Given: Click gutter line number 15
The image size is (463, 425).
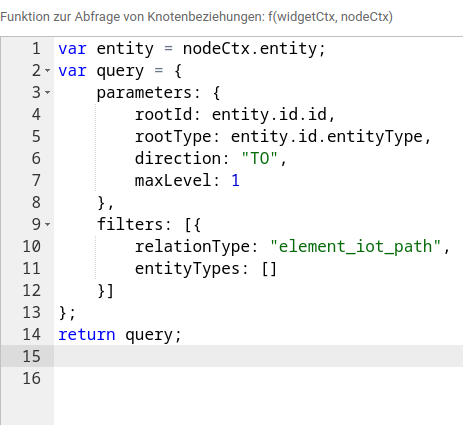Looking at the screenshot, I should 32,357.
